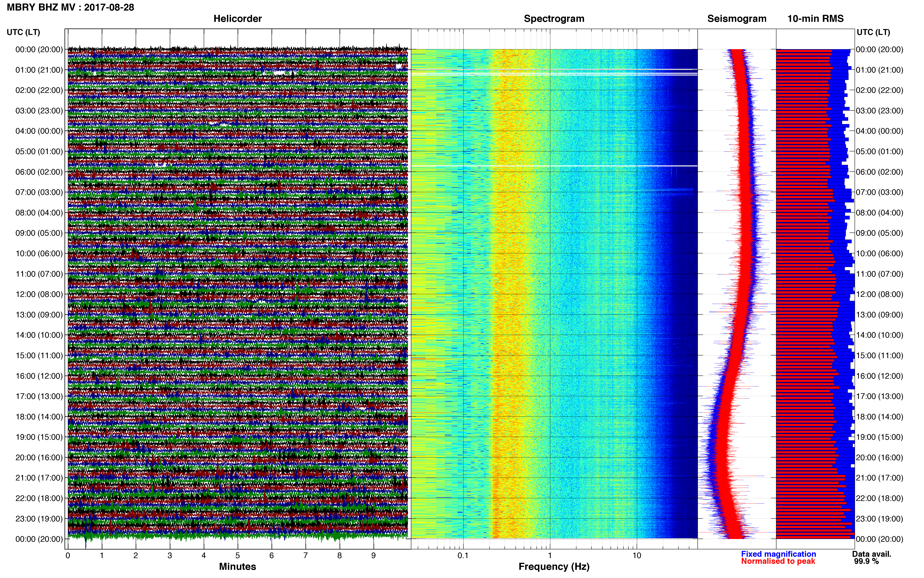Click the white data gap line near 05:45 in spectrogram
The width and height of the screenshot is (924, 578).
pyautogui.click(x=554, y=166)
